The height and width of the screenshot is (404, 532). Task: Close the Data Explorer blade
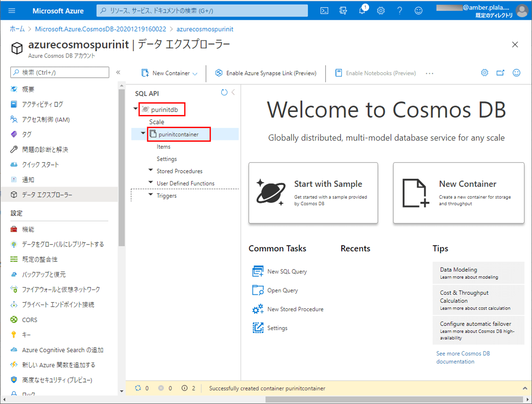coord(515,44)
